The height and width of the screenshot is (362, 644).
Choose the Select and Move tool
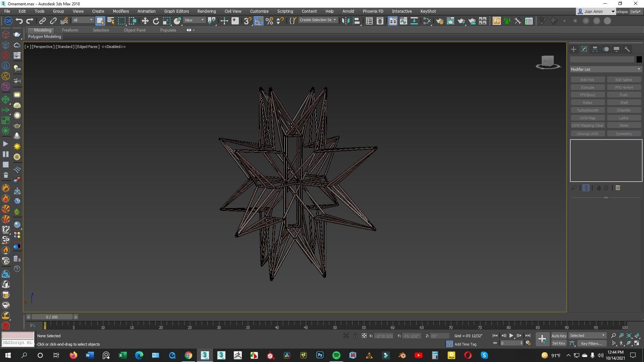(145, 21)
